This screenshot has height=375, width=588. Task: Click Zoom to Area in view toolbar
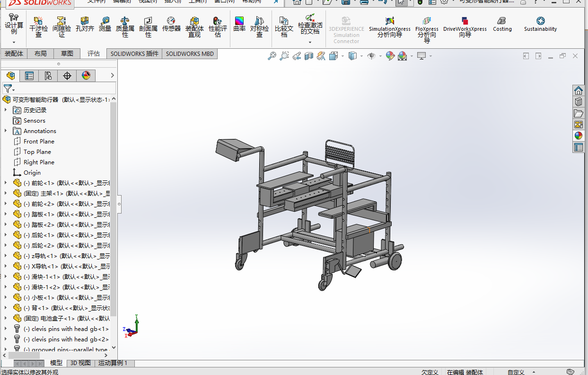pyautogui.click(x=284, y=56)
